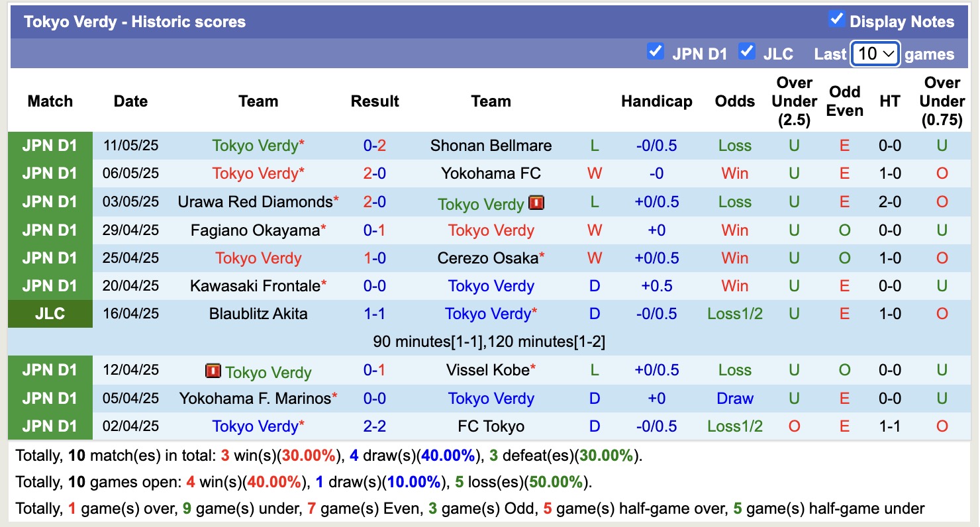Select the JPN D1 badge on the top row

(x=50, y=145)
